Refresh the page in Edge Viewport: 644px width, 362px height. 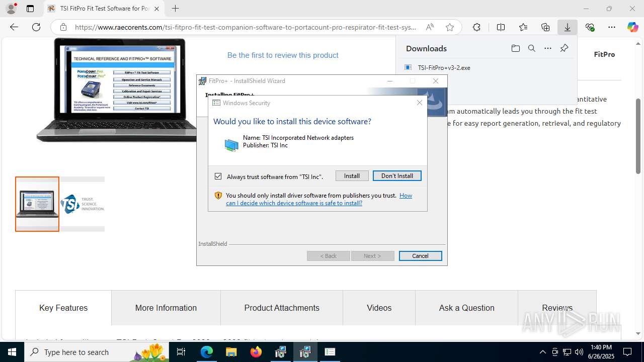[x=36, y=27]
